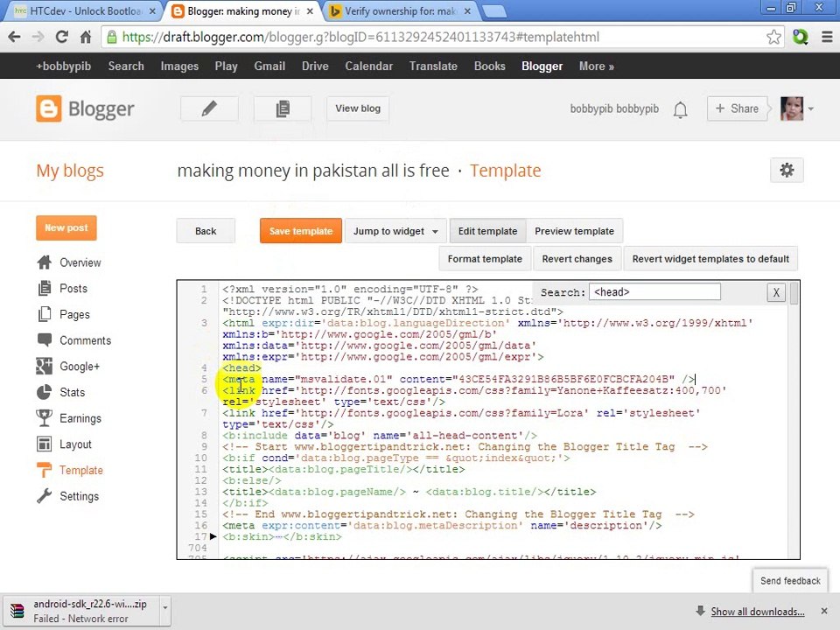Open Comments in the sidebar
840x630 pixels.
85,340
